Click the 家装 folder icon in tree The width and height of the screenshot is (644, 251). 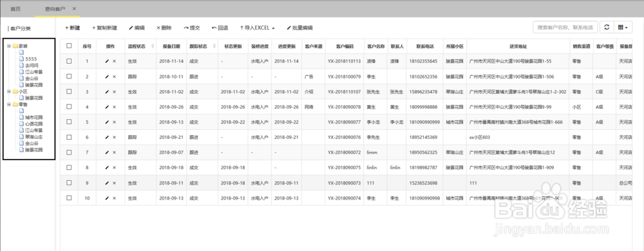click(x=15, y=46)
